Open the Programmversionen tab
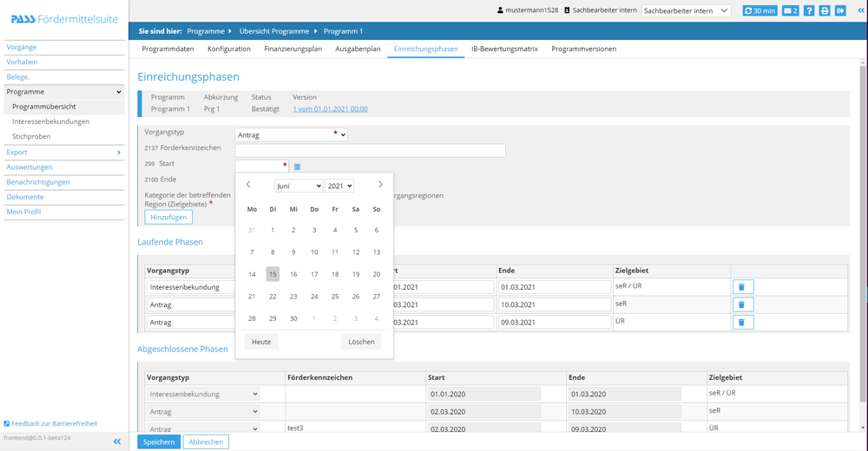 coord(583,49)
